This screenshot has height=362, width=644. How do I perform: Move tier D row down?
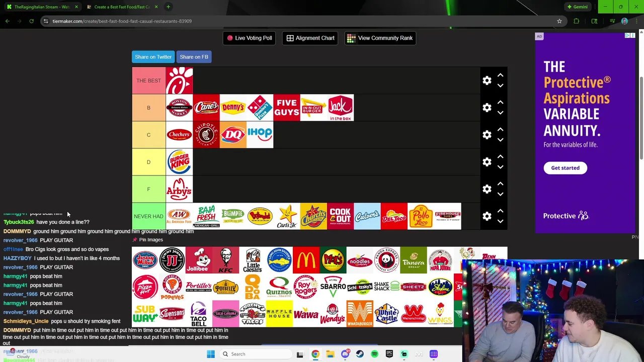(500, 167)
